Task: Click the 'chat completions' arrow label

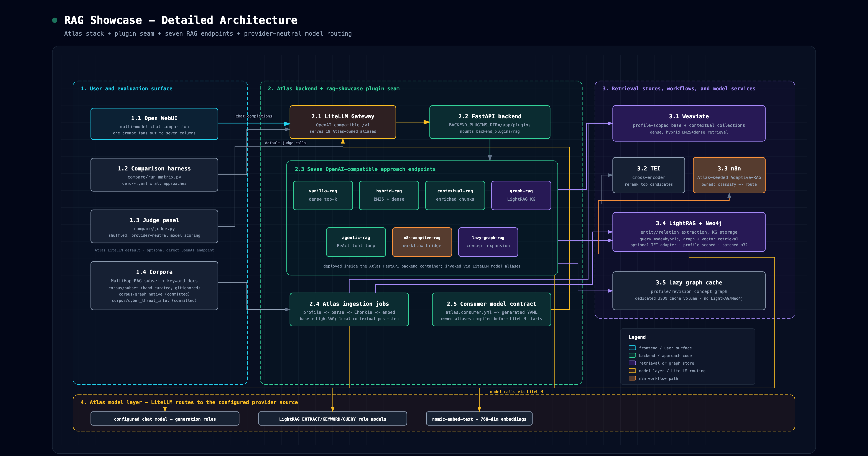Action: pyautogui.click(x=254, y=116)
